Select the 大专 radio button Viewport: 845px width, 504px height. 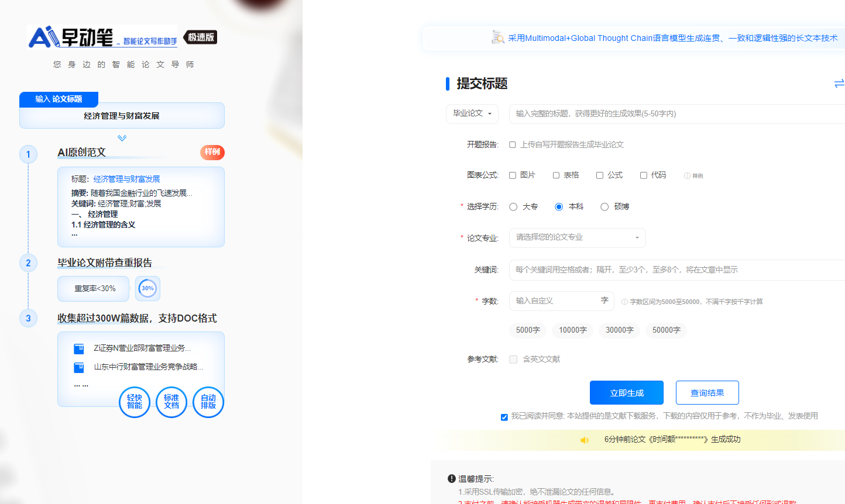(513, 206)
